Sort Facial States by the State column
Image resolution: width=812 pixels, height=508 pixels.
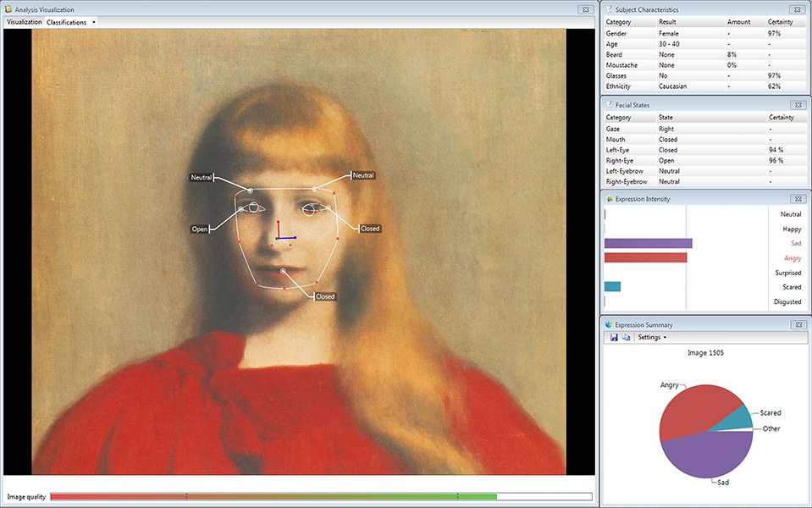pos(666,118)
